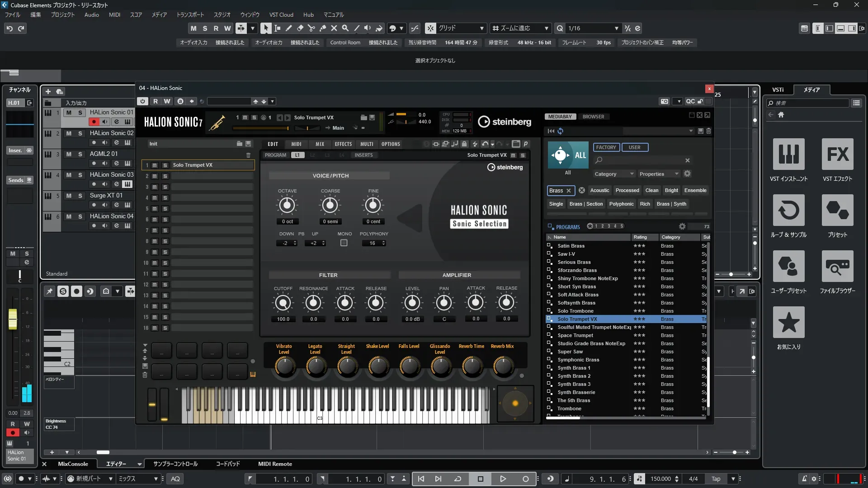Mute the Surge XT 01 track
868x488 pixels.
pyautogui.click(x=69, y=196)
